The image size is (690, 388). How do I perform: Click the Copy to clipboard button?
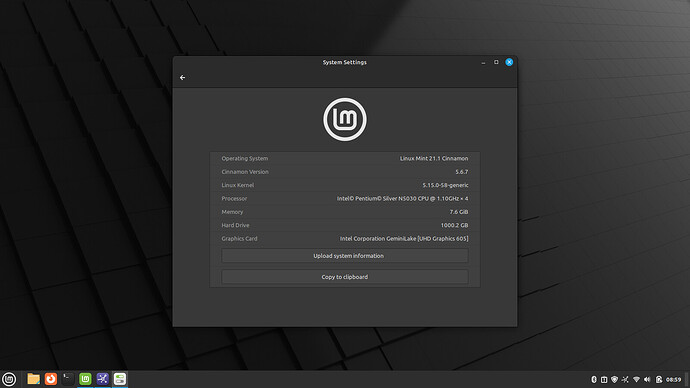click(345, 277)
